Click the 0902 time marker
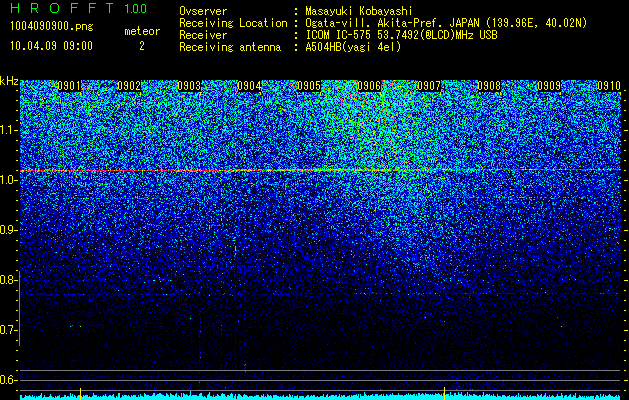The height and width of the screenshot is (400, 629). 129,86
